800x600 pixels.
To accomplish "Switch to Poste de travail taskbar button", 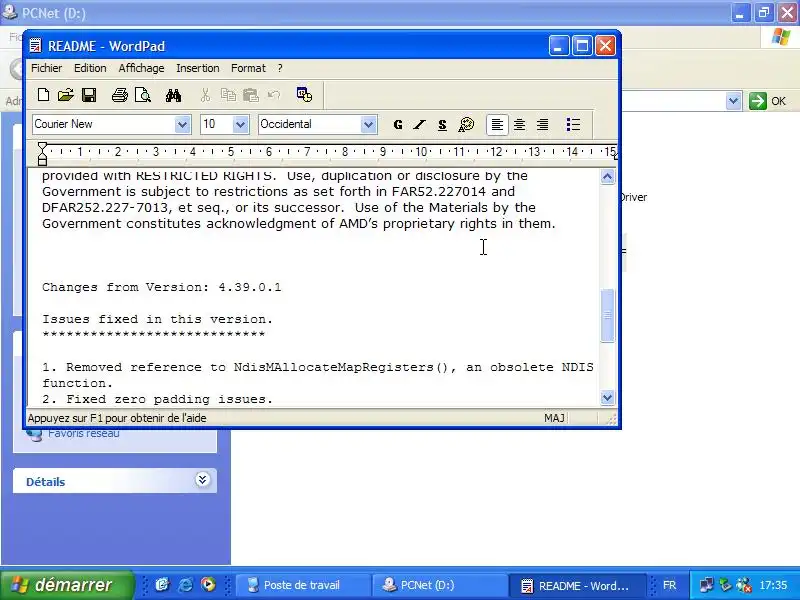I will [x=302, y=585].
